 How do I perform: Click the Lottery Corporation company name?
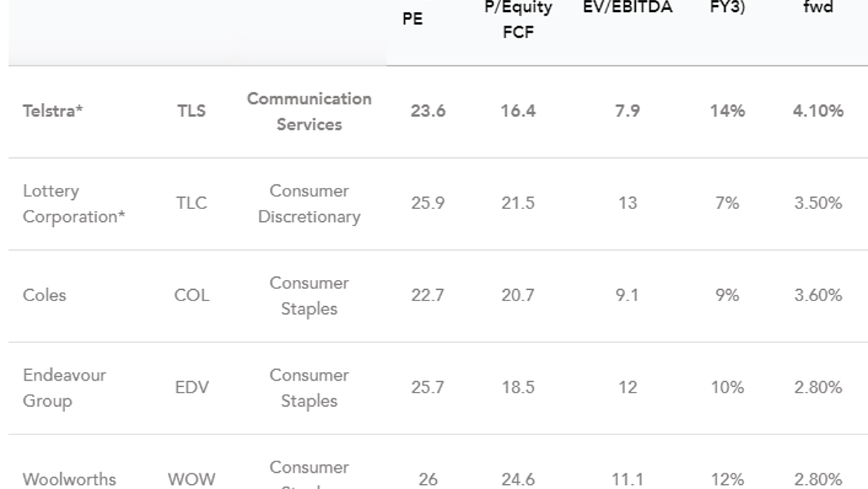click(74, 203)
